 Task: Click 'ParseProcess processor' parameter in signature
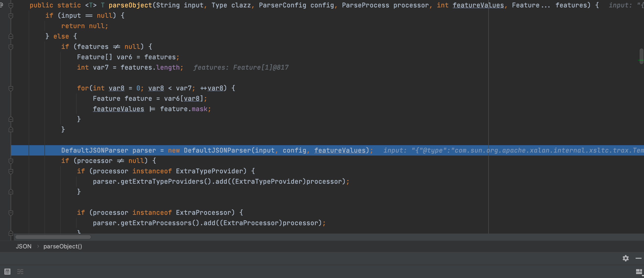tap(386, 5)
